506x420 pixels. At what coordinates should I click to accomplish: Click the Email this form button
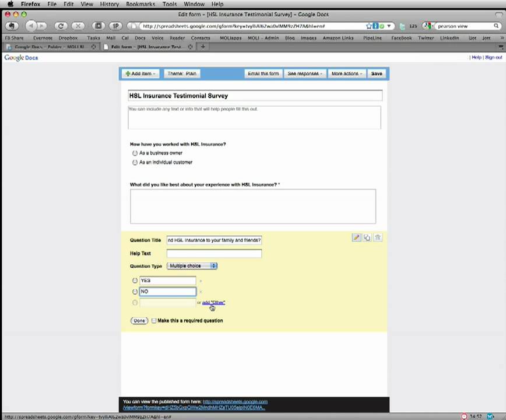tap(263, 73)
